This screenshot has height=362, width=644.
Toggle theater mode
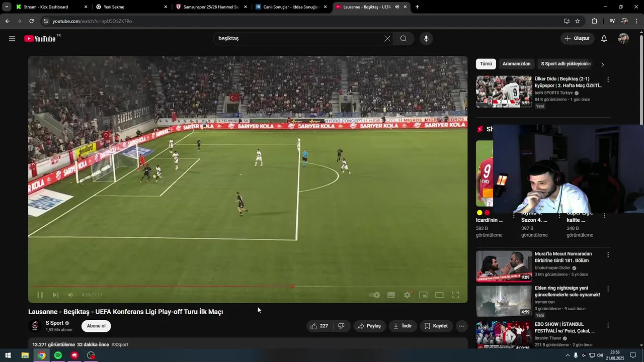[x=439, y=295]
